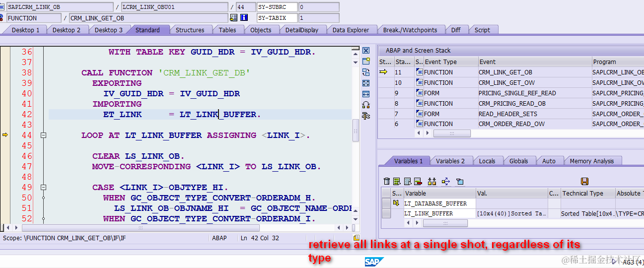Click line 44 breakpoint margin with arrow
This screenshot has width=644, height=268.
5,135
